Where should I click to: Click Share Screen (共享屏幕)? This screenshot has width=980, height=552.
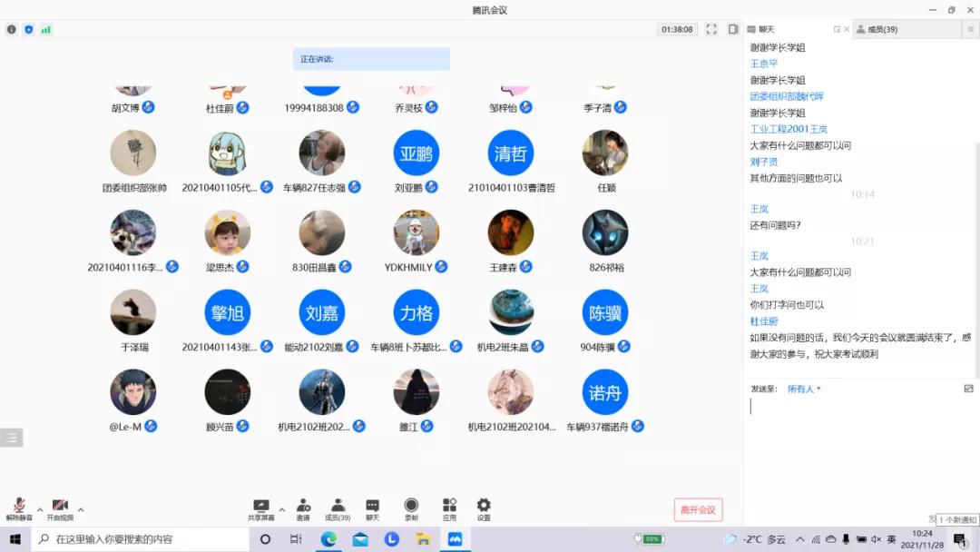[x=261, y=508]
